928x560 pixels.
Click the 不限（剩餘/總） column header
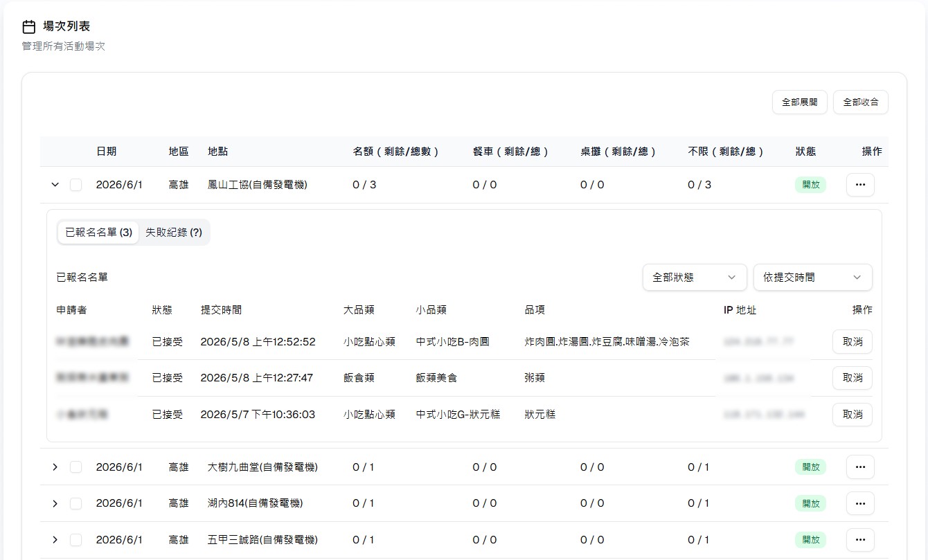pyautogui.click(x=726, y=151)
